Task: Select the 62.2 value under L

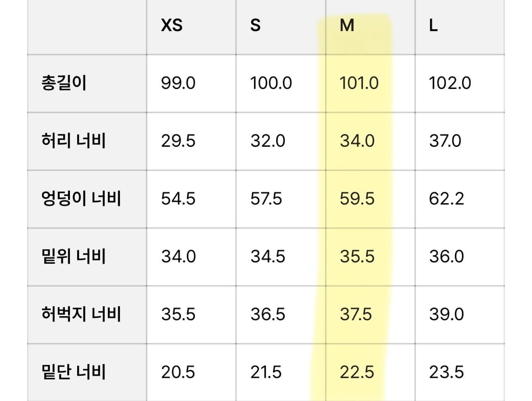Action: (x=446, y=199)
